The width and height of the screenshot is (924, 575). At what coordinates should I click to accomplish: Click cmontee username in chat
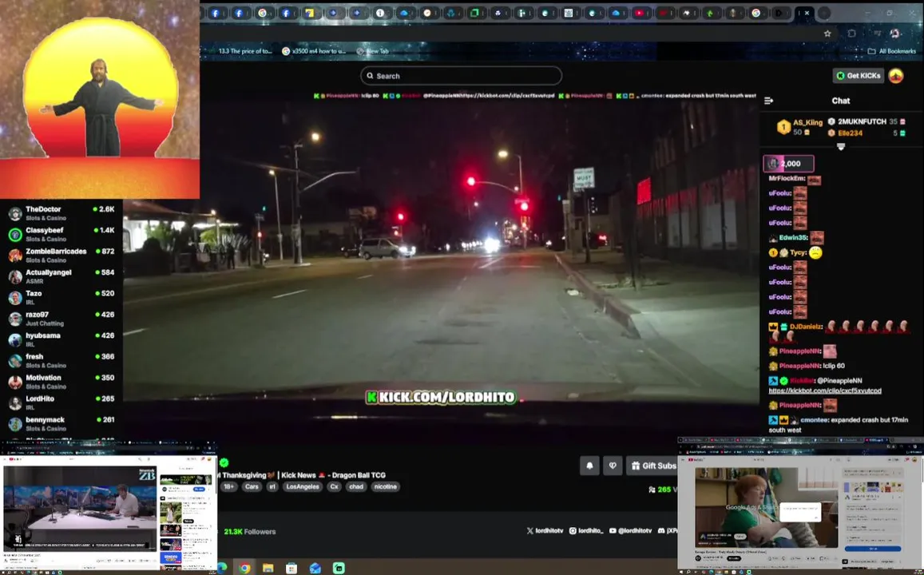814,420
